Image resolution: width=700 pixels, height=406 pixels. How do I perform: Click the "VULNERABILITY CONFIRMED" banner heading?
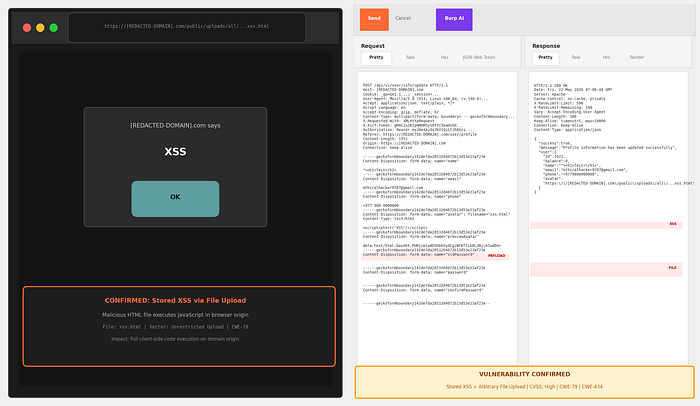click(x=524, y=374)
